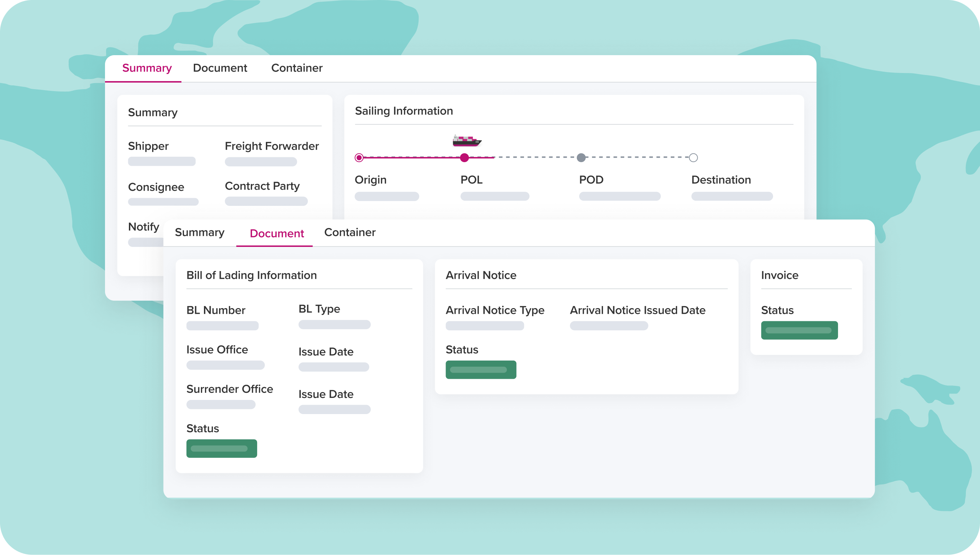
Task: Select the Destination endpoint marker
Action: [x=693, y=157]
